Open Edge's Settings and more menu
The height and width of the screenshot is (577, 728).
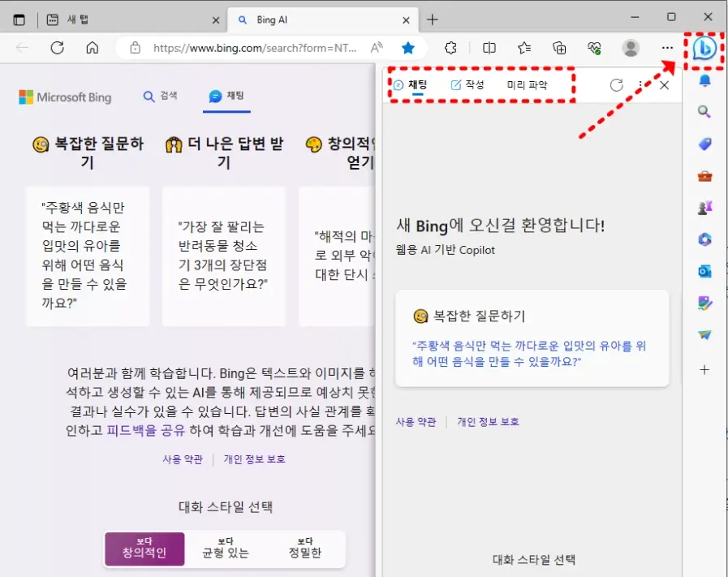pos(668,48)
